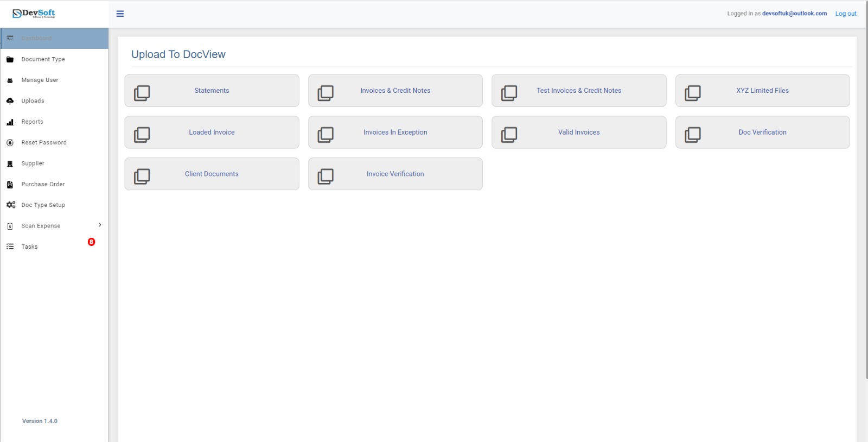868x442 pixels.
Task: Click the Purchase Order document icon
Action: pyautogui.click(x=10, y=185)
